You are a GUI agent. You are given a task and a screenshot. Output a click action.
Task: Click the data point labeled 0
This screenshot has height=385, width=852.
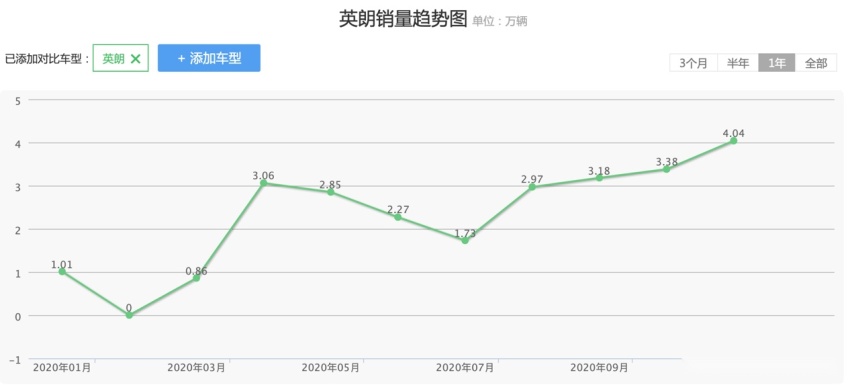[x=129, y=315]
